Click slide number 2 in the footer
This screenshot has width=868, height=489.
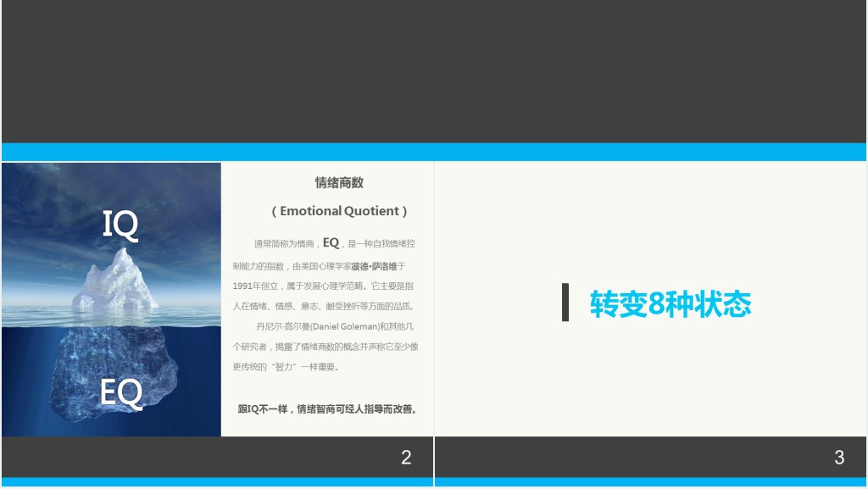pos(406,458)
